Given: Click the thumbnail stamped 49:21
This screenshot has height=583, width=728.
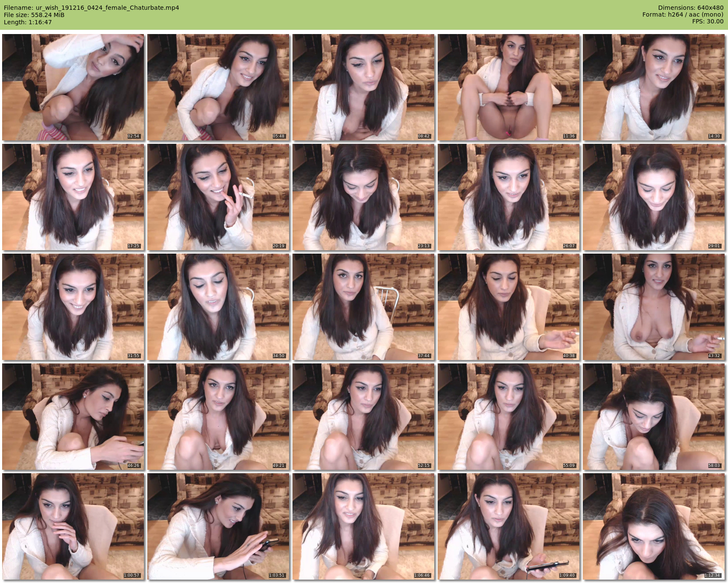Looking at the screenshot, I should (x=218, y=417).
